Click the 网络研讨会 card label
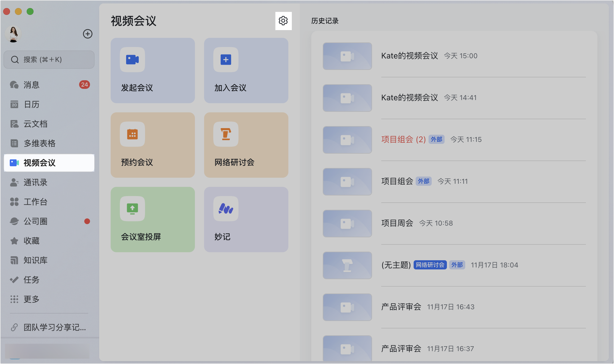The height and width of the screenshot is (364, 614). pyautogui.click(x=234, y=162)
